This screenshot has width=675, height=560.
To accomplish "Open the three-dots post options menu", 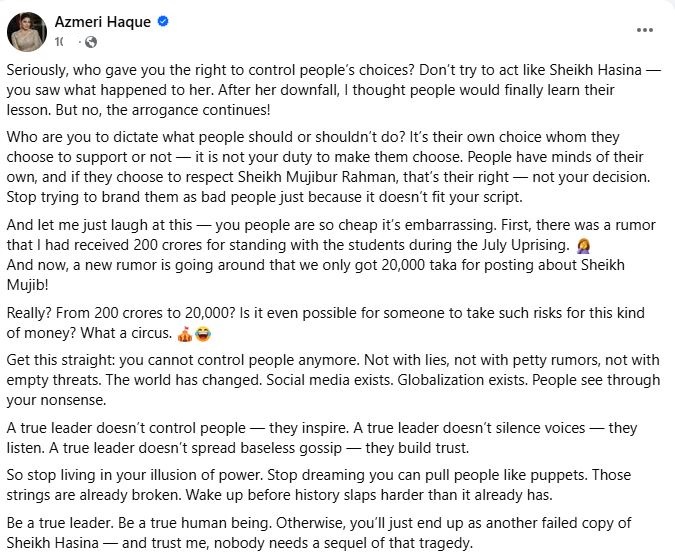I will click(x=645, y=30).
